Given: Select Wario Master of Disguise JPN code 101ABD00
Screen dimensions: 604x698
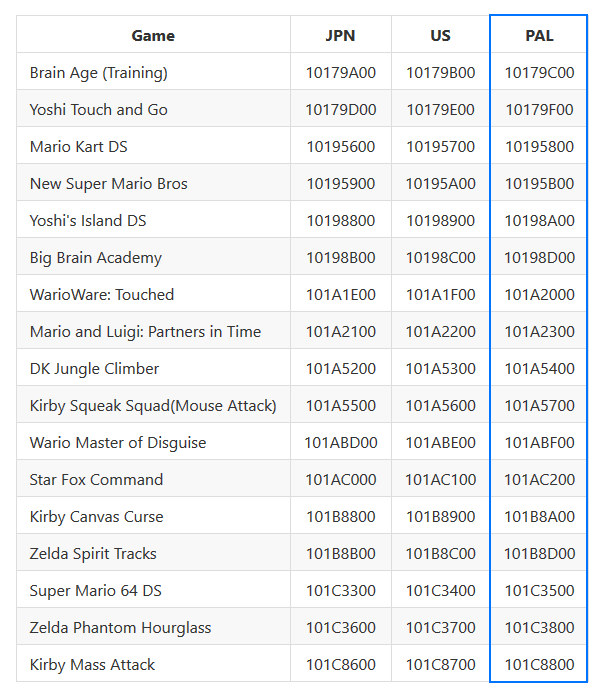Looking at the screenshot, I should coord(341,442).
